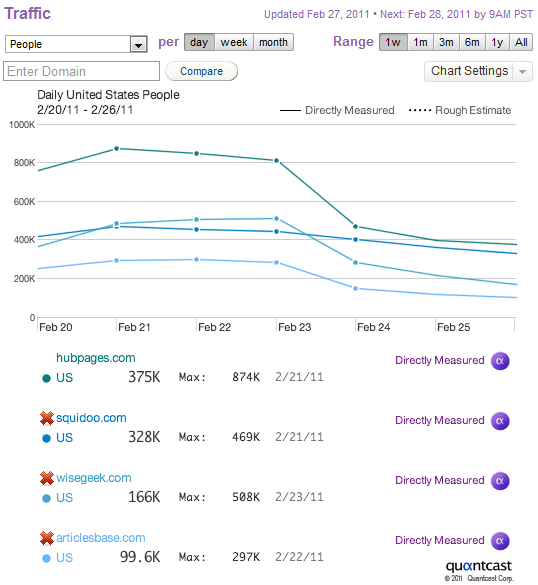Screen dimensions: 538x585
Task: Open the People metric dropdown
Action: tap(76, 44)
